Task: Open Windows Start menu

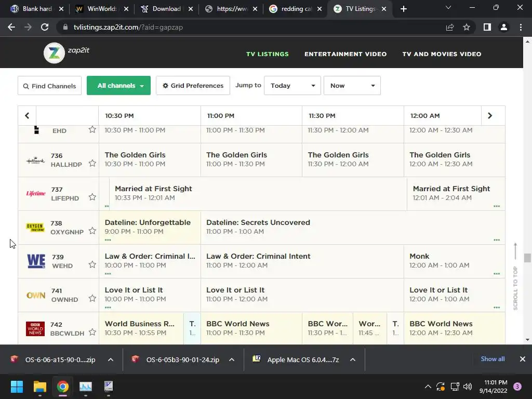Action: (x=17, y=387)
